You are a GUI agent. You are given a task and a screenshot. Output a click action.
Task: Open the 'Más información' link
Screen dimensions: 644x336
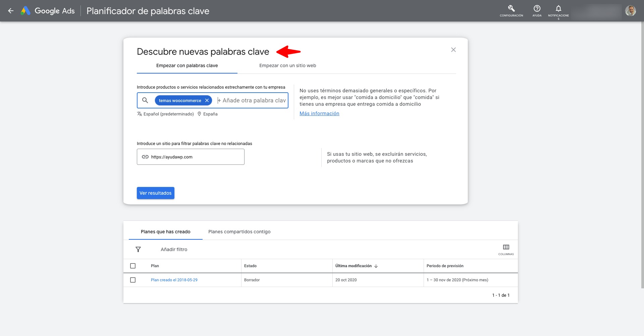point(319,113)
